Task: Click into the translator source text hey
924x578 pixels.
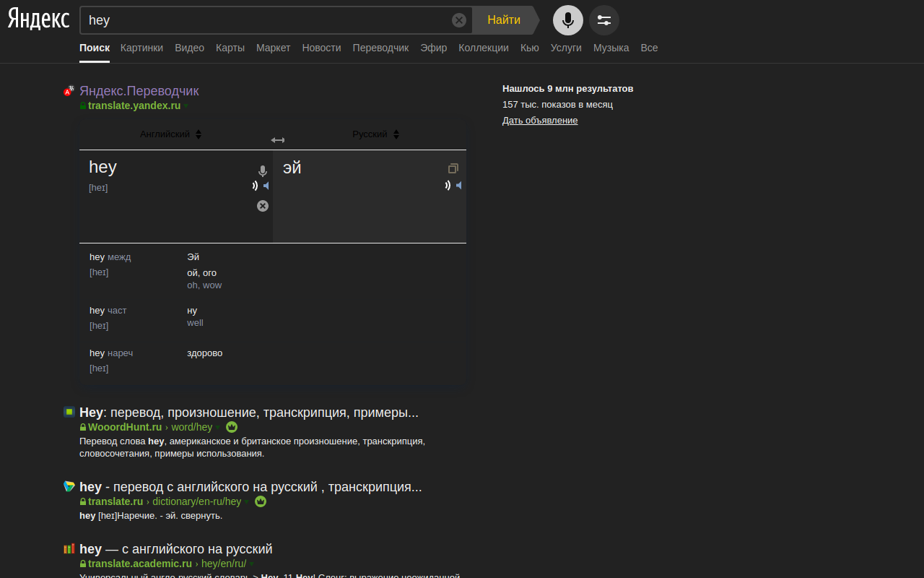Action: tap(103, 167)
